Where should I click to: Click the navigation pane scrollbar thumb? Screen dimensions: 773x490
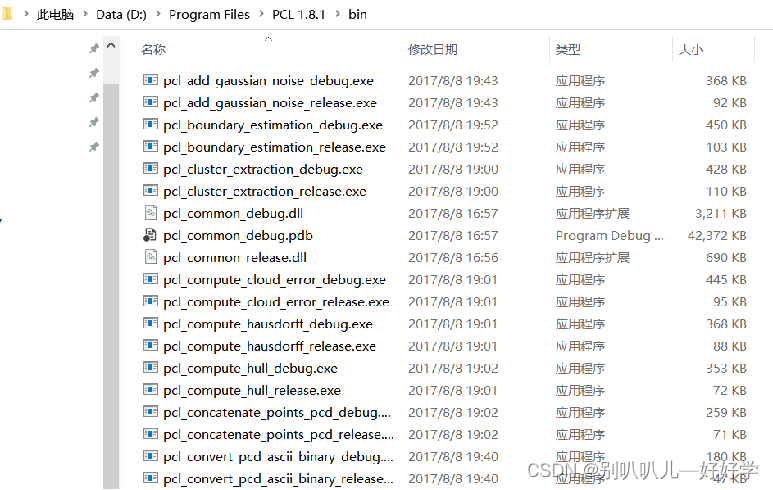tap(111, 286)
